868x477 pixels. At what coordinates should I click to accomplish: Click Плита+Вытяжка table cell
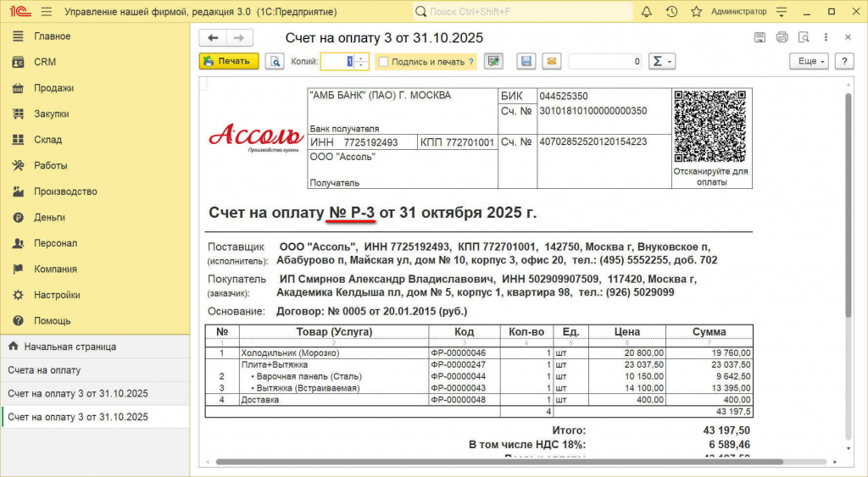click(334, 364)
